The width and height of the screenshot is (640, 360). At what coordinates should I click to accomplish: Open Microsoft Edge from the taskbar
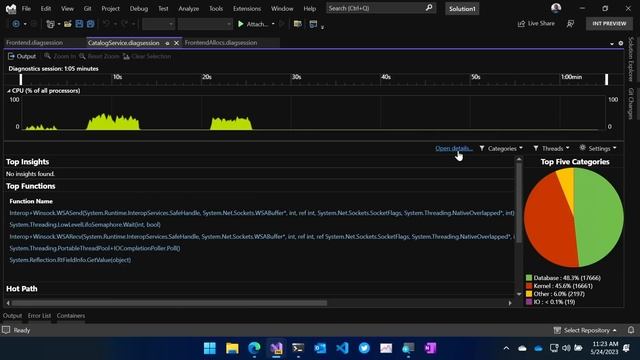pyautogui.click(x=254, y=348)
